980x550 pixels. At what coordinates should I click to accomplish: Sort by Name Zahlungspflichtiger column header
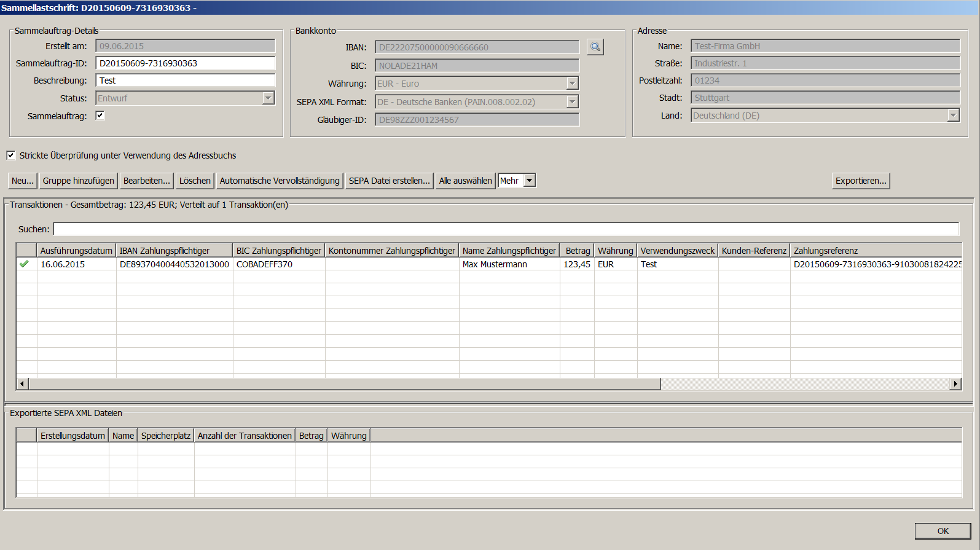509,251
